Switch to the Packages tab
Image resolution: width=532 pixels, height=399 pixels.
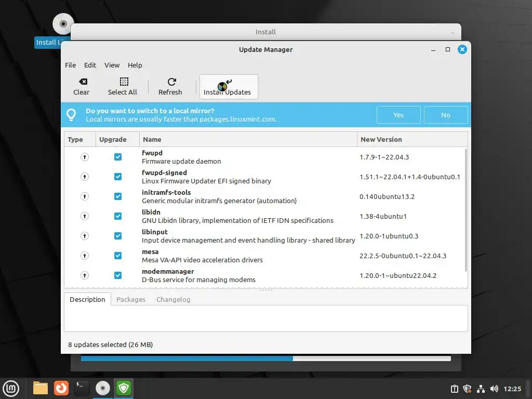click(x=130, y=299)
